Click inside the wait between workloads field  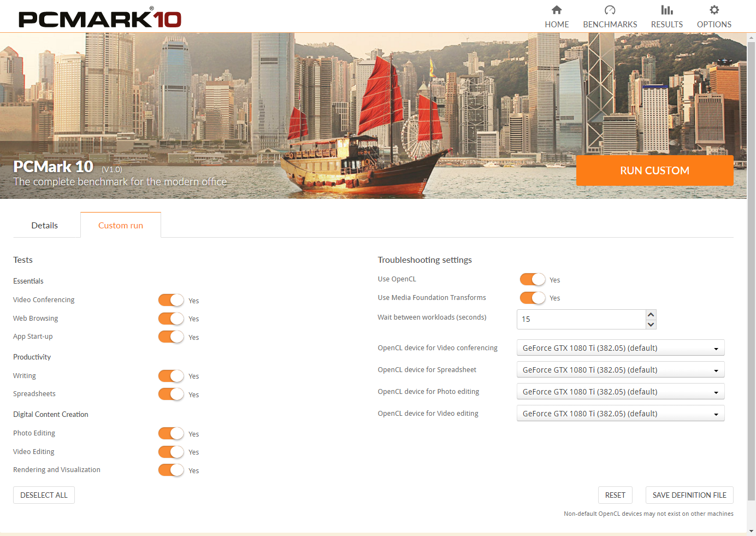pos(579,319)
